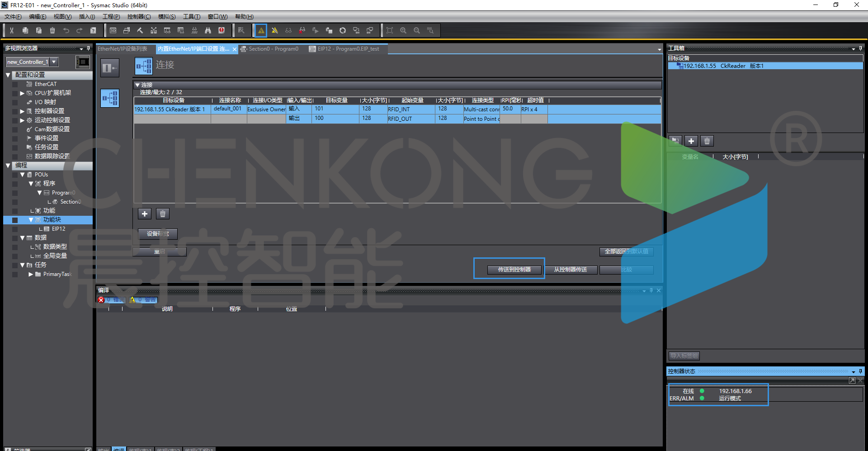
Task: Select EIP12 function block tree item
Action: click(58, 229)
